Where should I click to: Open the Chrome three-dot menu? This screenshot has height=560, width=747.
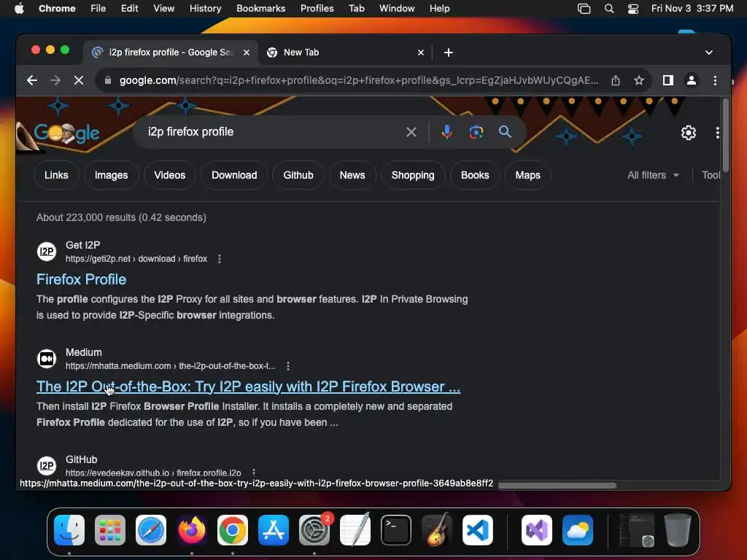point(715,80)
